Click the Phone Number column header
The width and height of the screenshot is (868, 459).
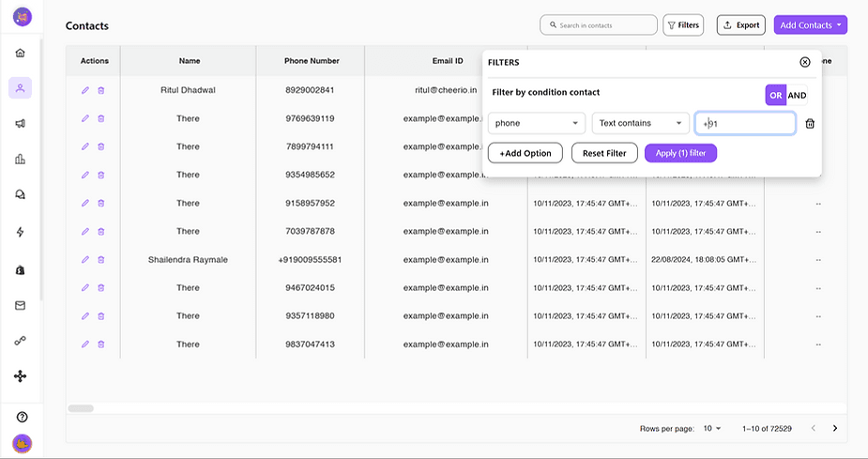[x=312, y=61]
